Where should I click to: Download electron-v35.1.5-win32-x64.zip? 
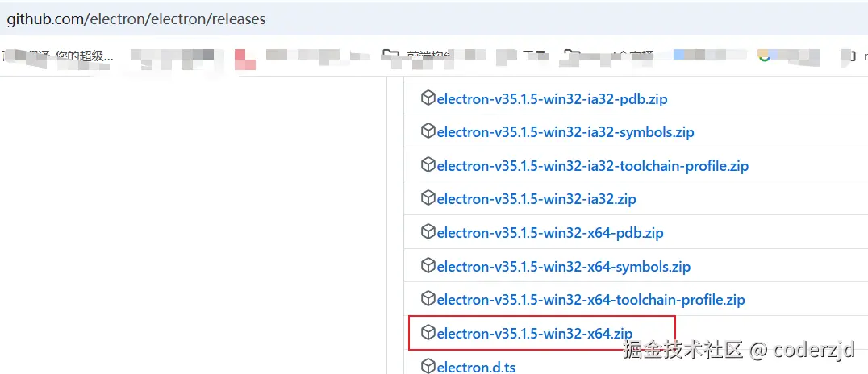[534, 334]
